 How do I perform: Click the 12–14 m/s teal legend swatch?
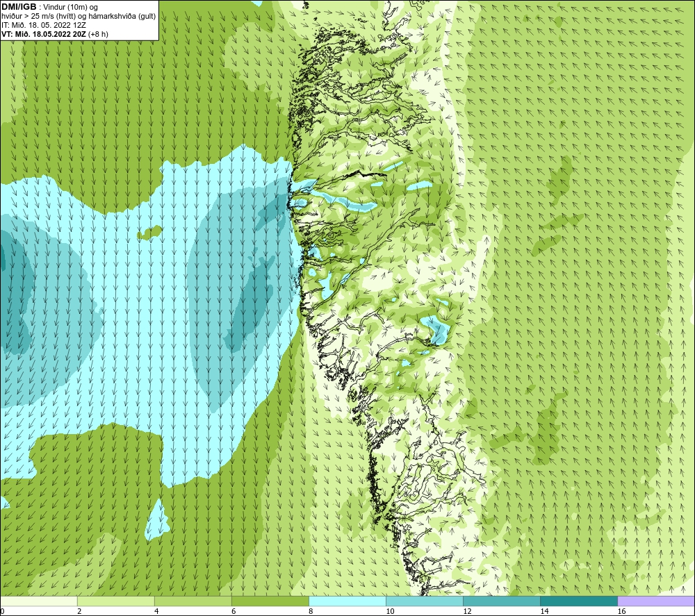(502, 601)
